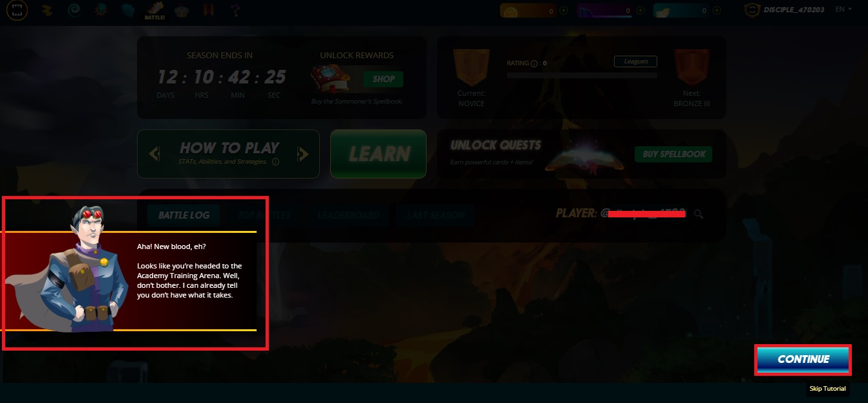Click the plus icon beside the purple balance
Screen dimensions: 868x403
pyautogui.click(x=640, y=10)
